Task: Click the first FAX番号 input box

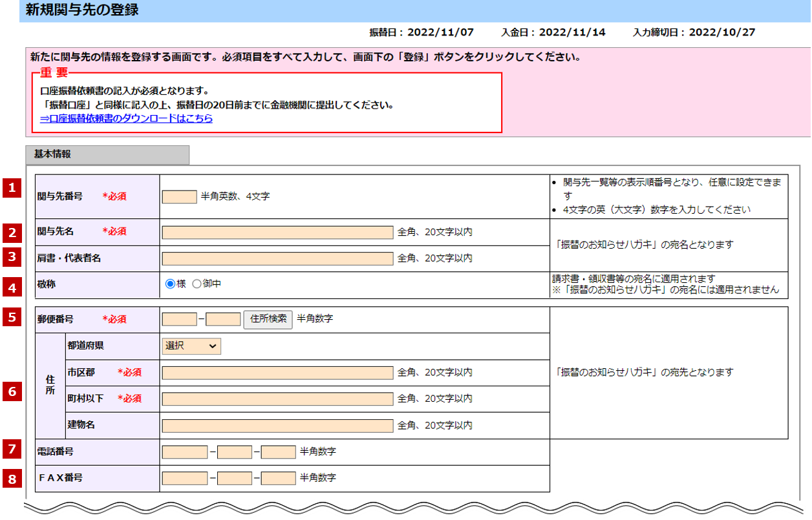Action: [x=185, y=479]
